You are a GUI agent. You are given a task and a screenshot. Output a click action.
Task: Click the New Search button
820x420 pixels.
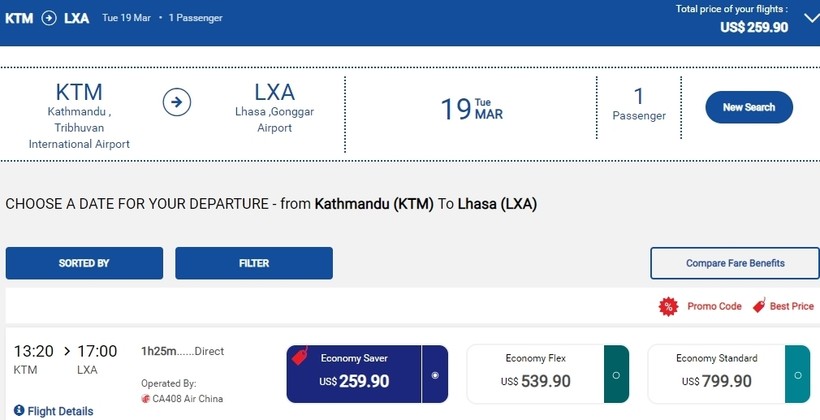point(748,107)
